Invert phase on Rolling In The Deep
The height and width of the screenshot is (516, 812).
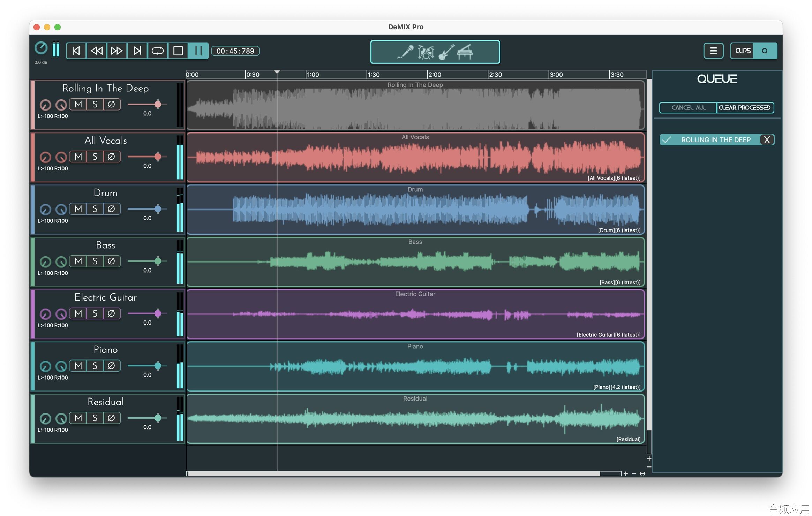[x=112, y=104]
